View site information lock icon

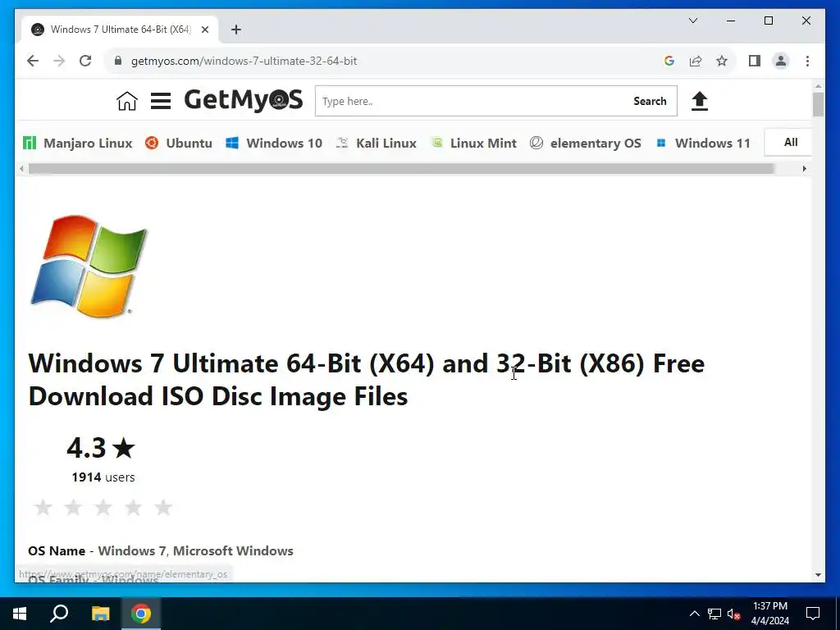coord(118,61)
